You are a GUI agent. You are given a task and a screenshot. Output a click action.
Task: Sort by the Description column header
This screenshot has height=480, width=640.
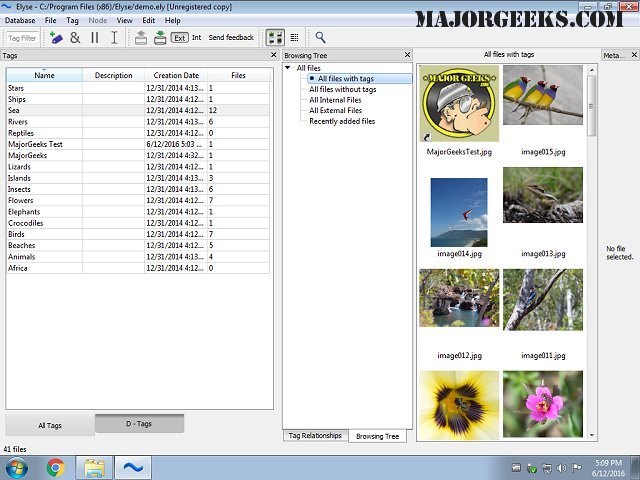coord(113,75)
